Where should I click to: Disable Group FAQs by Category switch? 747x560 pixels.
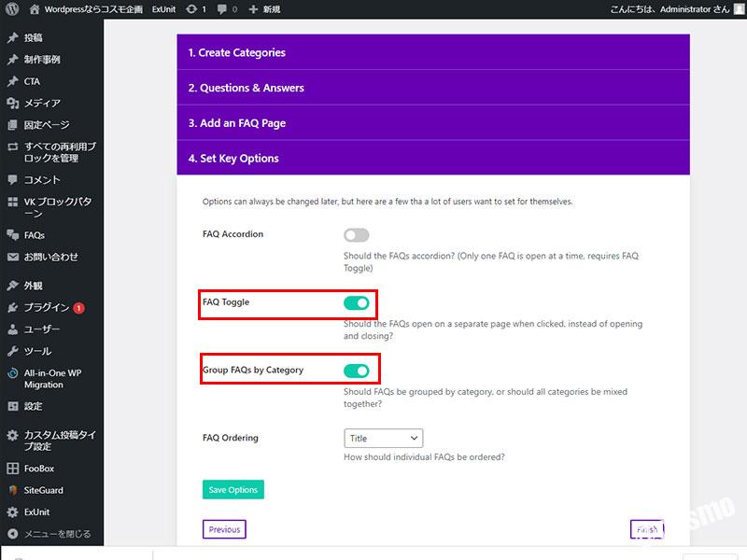pos(356,371)
